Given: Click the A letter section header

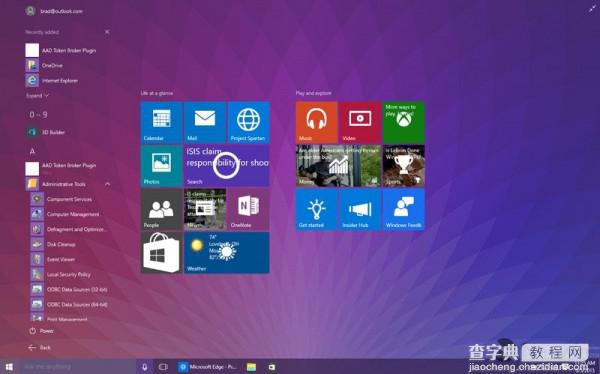Looking at the screenshot, I should (33, 151).
